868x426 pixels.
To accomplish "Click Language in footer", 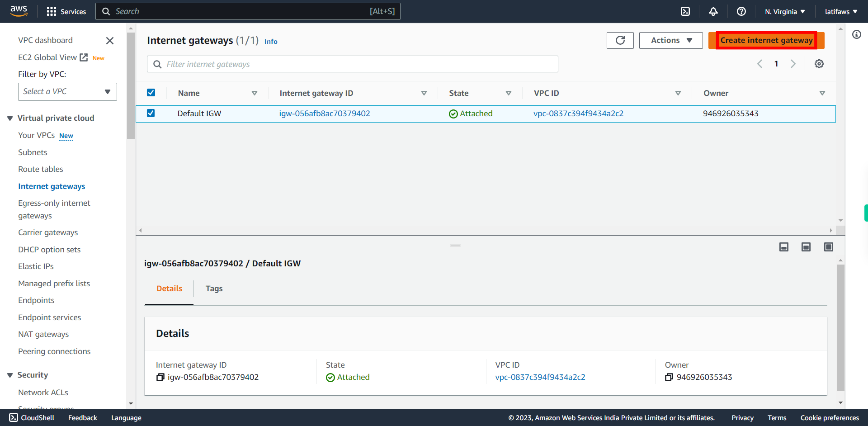I will (126, 418).
